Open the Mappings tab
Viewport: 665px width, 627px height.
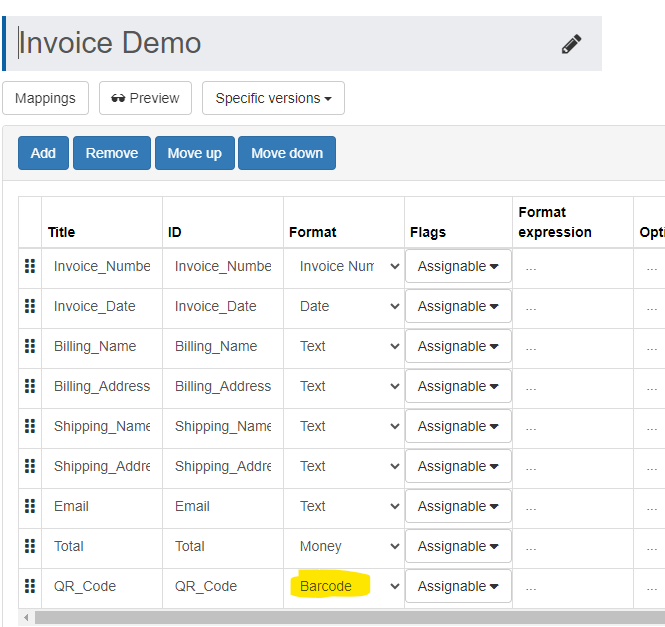pos(45,98)
